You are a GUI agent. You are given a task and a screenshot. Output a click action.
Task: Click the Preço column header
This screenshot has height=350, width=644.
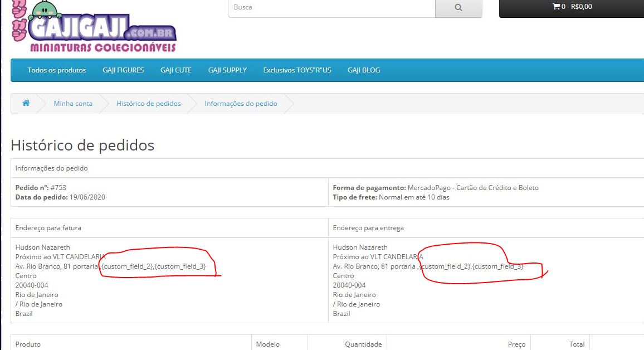tap(516, 344)
